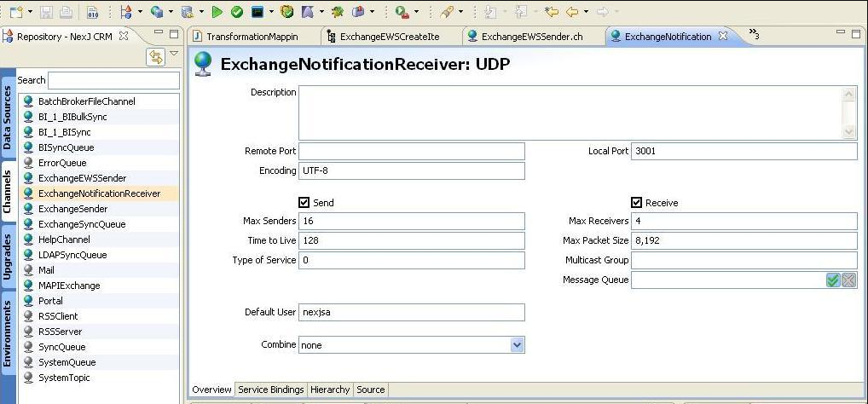Select MAPIExchange channel in the list

pyautogui.click(x=69, y=286)
